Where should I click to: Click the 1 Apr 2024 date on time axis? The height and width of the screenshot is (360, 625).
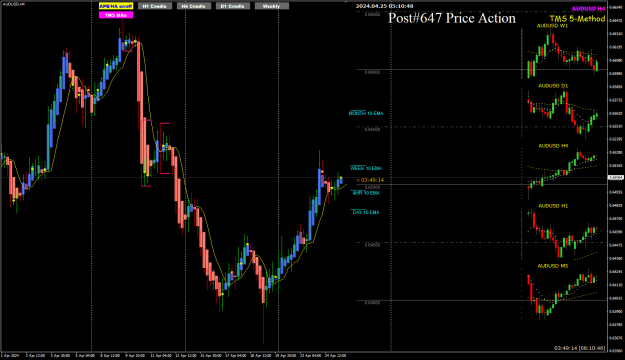point(10,355)
